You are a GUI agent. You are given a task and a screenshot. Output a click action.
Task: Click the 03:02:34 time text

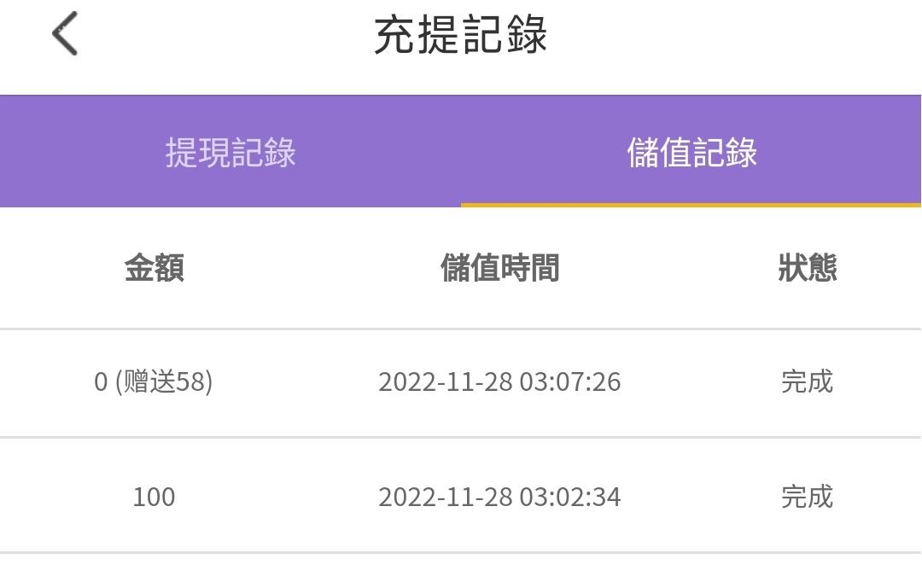point(570,497)
